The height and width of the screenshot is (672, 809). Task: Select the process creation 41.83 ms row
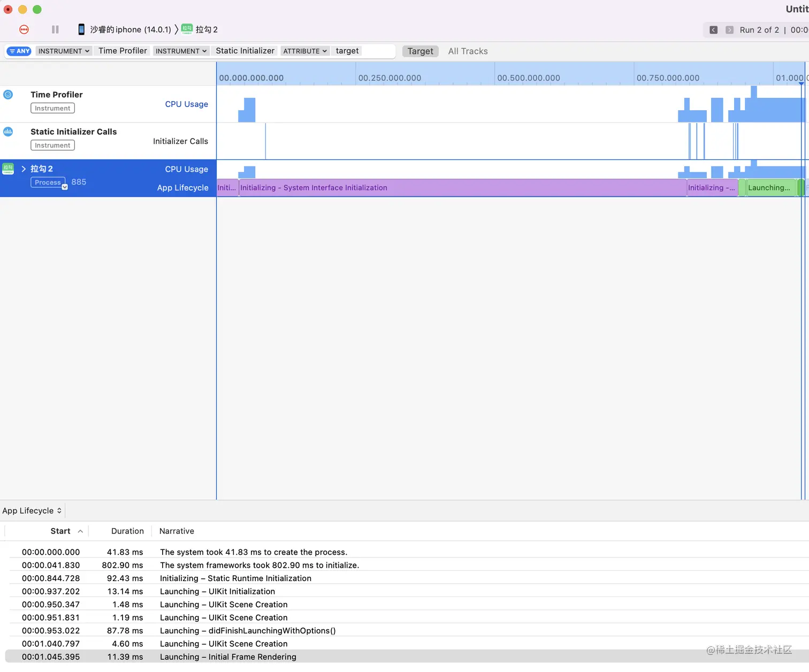coord(407,552)
